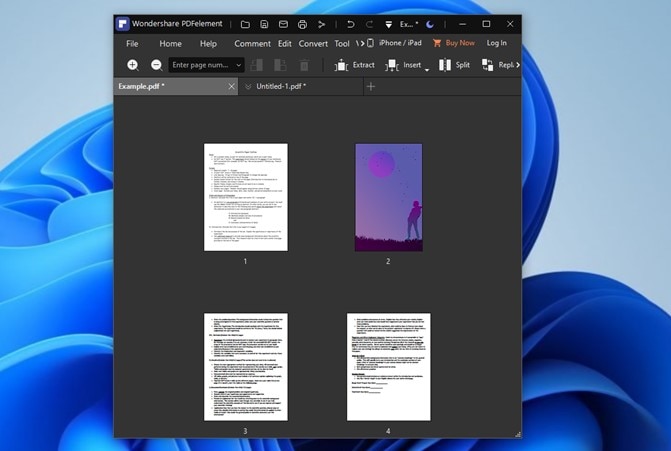
Task: Expand the Insert dropdown arrow
Action: pyautogui.click(x=427, y=69)
